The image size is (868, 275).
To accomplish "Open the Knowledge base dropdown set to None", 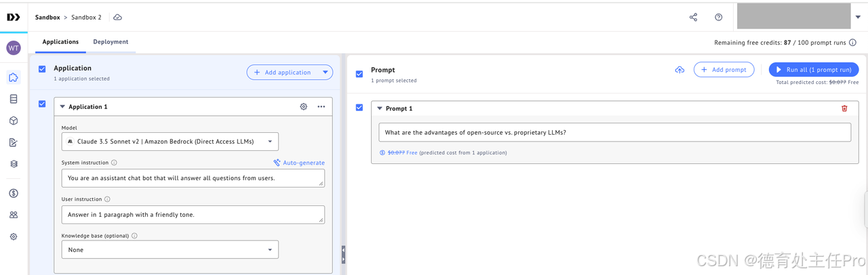I will click(x=170, y=249).
